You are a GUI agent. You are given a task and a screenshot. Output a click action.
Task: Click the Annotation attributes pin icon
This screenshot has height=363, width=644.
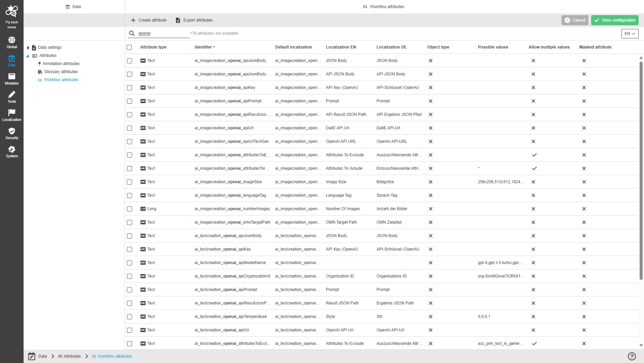(x=39, y=64)
